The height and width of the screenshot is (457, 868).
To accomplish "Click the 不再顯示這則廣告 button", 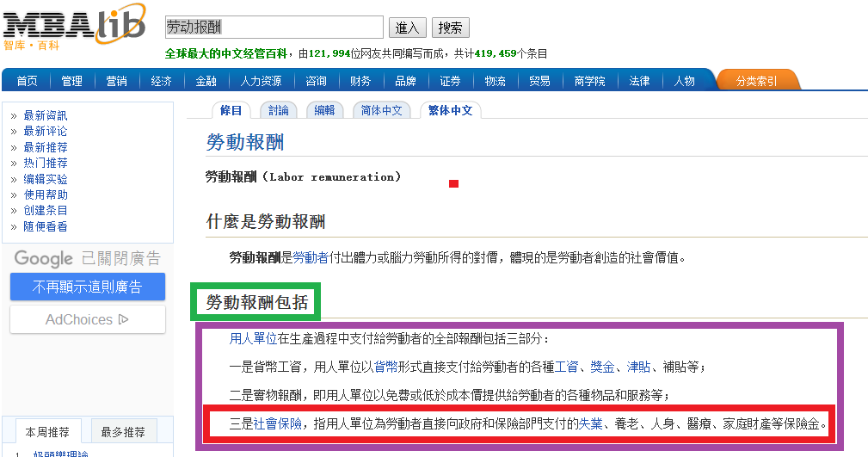I will point(87,287).
